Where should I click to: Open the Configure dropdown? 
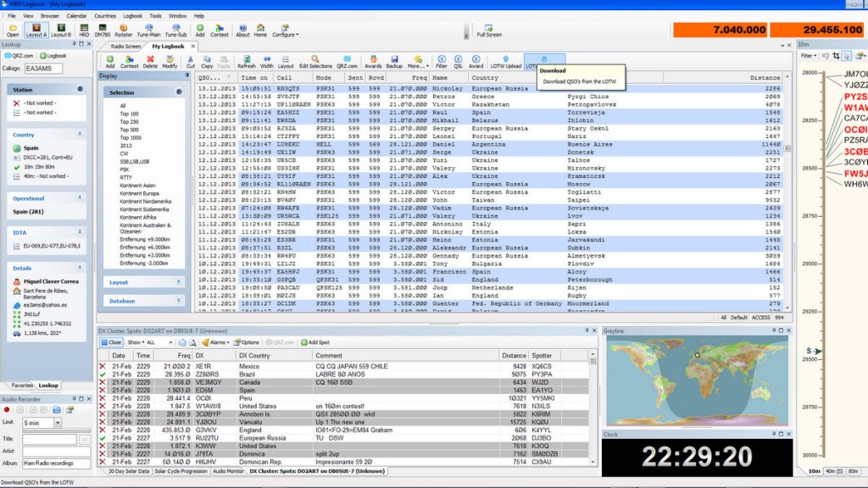tap(285, 30)
